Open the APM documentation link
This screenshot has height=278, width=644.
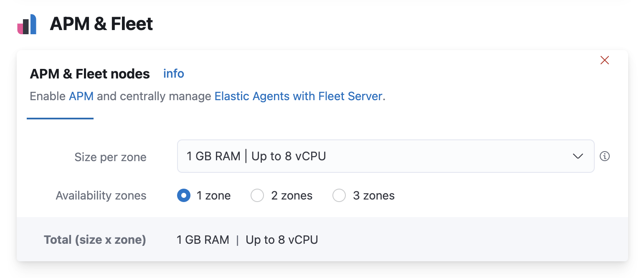point(81,96)
